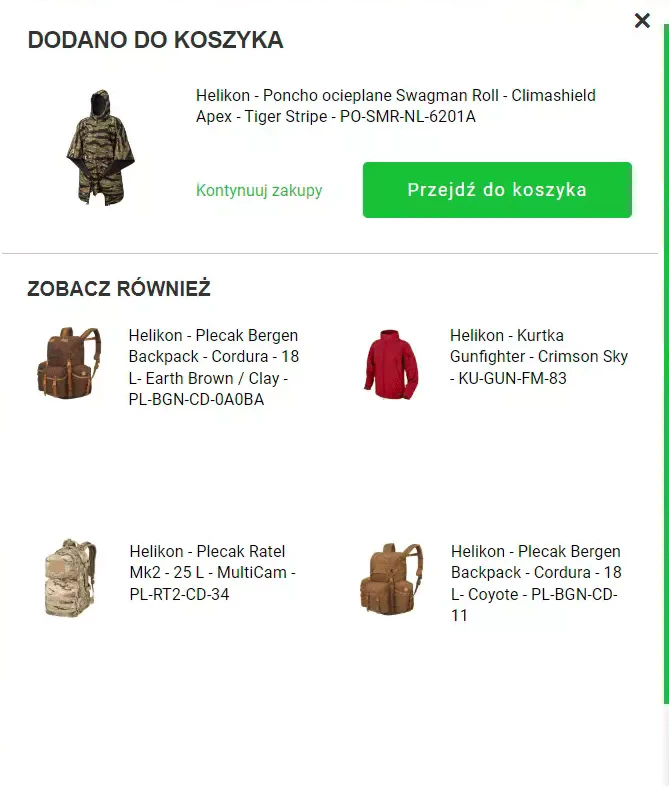Go to cart with Przejdź do koszyka
The width and height of the screenshot is (669, 795).
[497, 190]
